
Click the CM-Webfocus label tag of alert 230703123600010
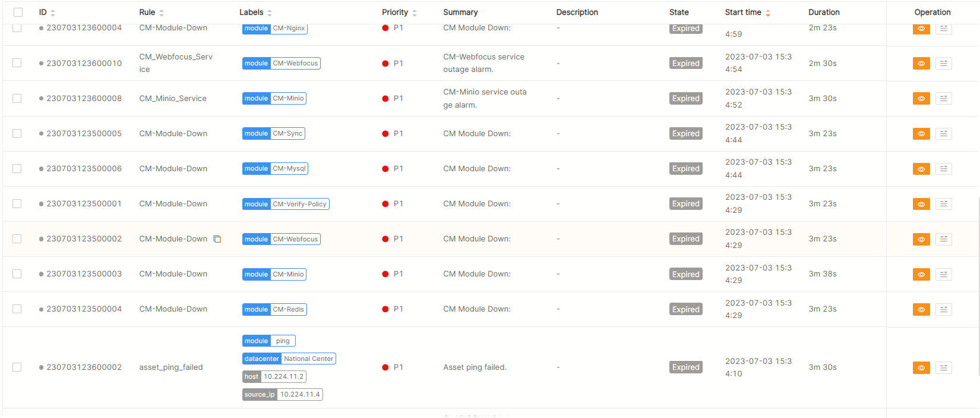295,64
